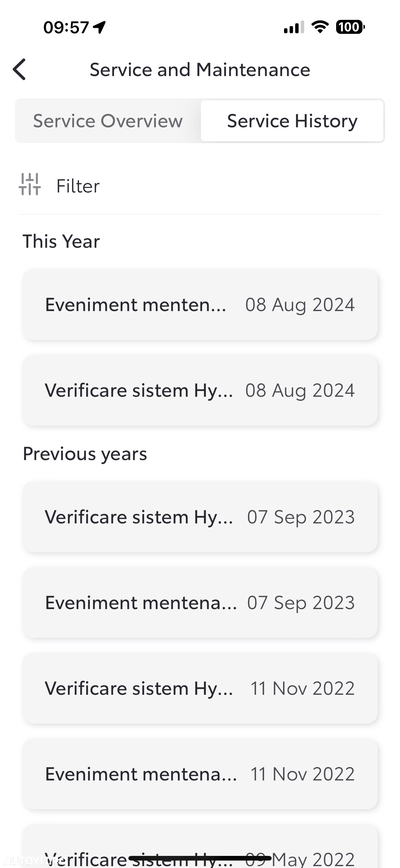400x868 pixels.
Task: Tap the home indicator bar at bottom
Action: (200, 858)
